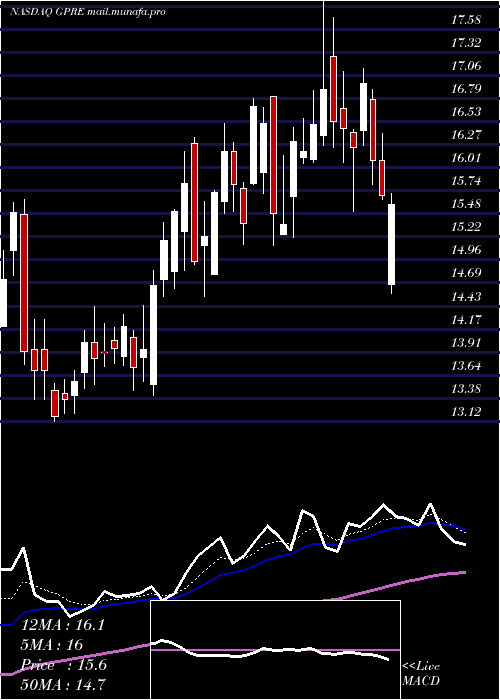Click the 14.96 price axis label
The image size is (500, 700).
pos(466,250)
